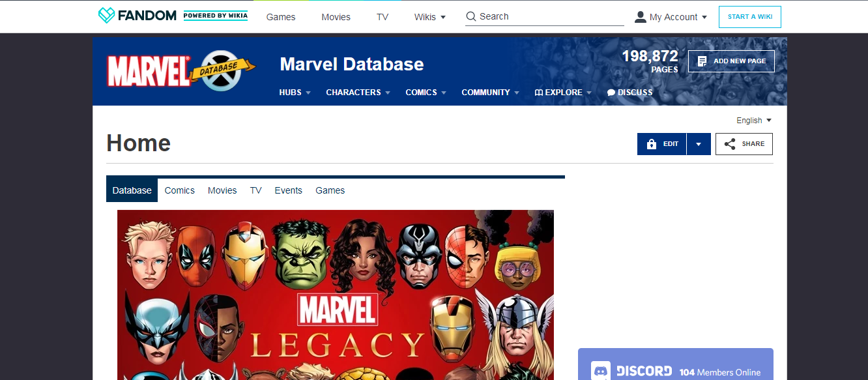The image size is (868, 380).
Task: Switch to the Games tab below Home
Action: tap(330, 190)
